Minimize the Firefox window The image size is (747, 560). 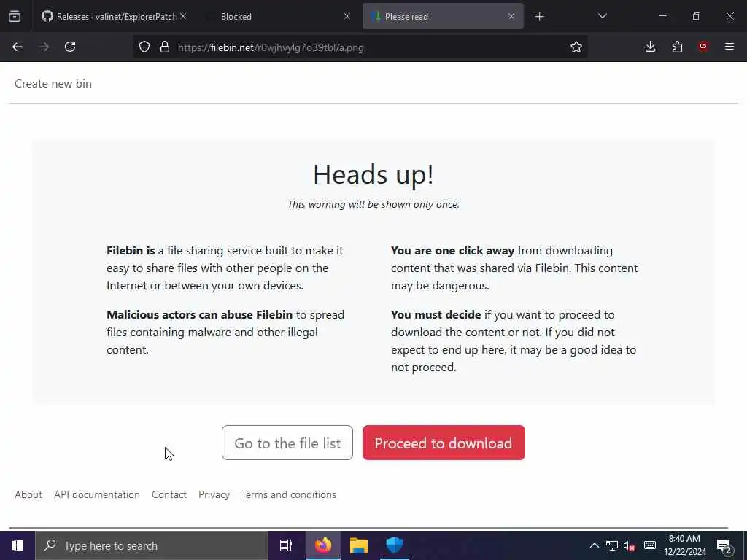(x=662, y=16)
